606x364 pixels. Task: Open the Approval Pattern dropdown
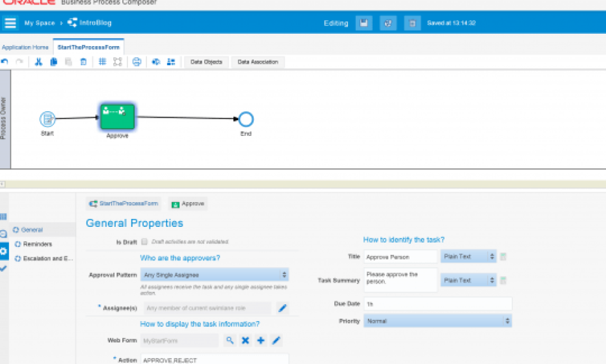(215, 275)
